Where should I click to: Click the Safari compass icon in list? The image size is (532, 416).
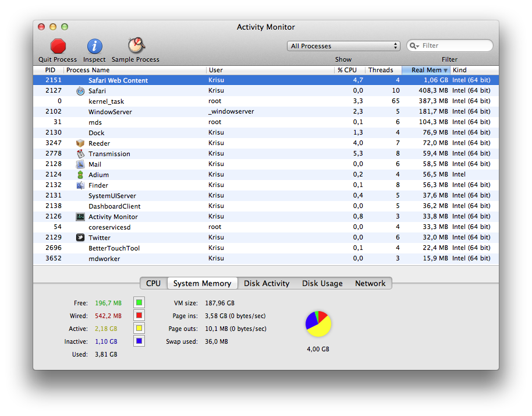tap(80, 91)
